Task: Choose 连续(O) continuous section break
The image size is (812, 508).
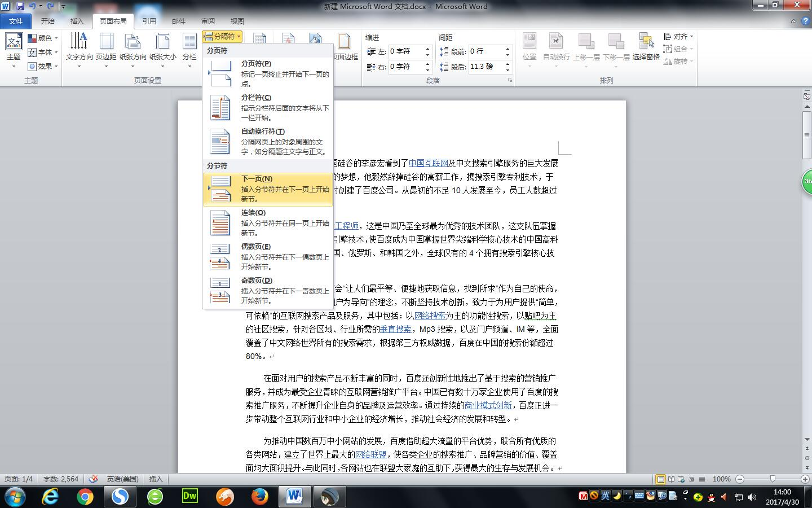Action: [268, 222]
